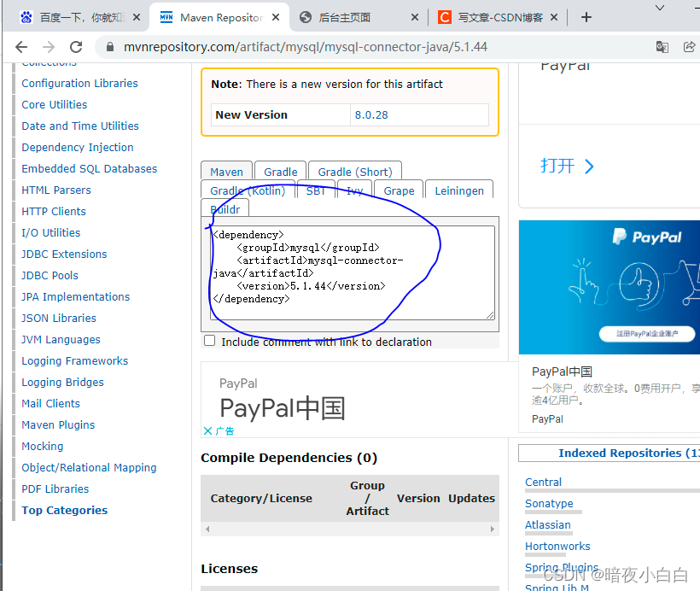Screen dimensions: 700x591
Task: Open the Central repository link
Action: pyautogui.click(x=543, y=483)
